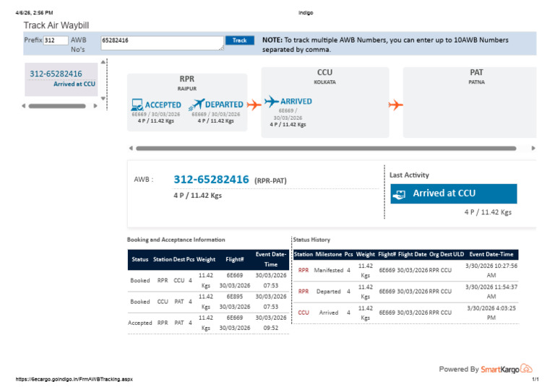Image resolution: width=555 pixels, height=392 pixels.
Task: Click the route timeline scroll-right arrow
Action: click(x=533, y=148)
